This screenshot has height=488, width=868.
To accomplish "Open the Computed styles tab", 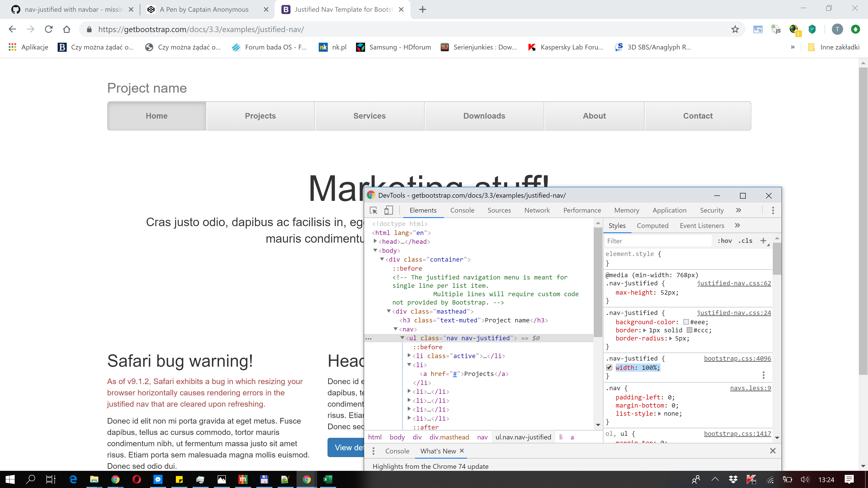I will point(652,226).
